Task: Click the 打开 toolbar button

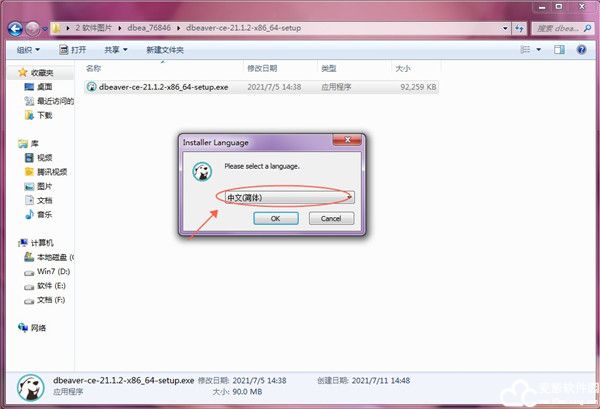Action: coord(73,50)
